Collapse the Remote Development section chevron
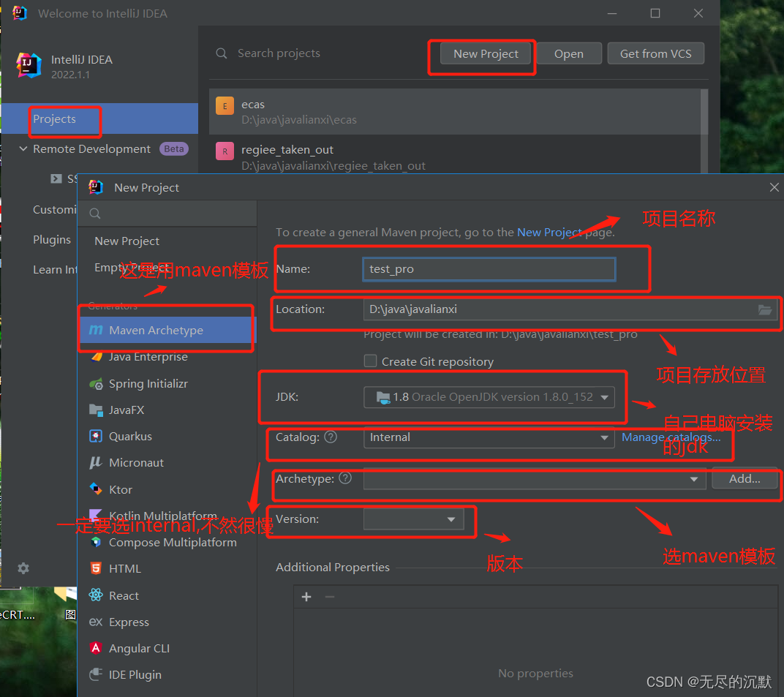 23,149
